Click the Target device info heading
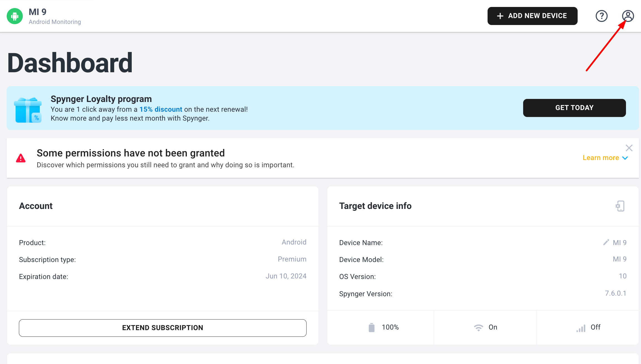The height and width of the screenshot is (364, 641). point(375,206)
